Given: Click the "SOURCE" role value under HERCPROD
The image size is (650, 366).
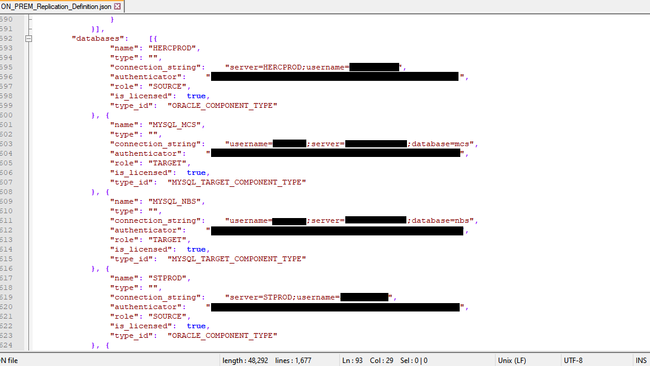Looking at the screenshot, I should (x=167, y=87).
